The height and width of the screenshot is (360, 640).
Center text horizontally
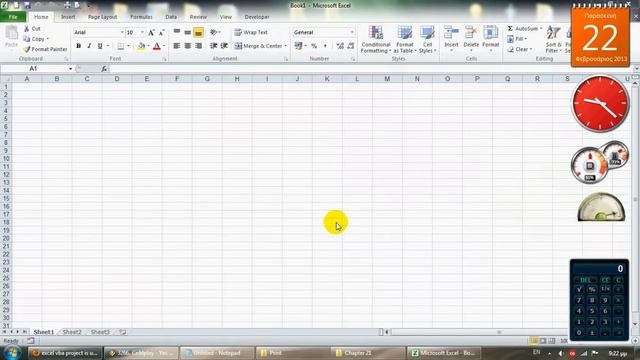pos(187,46)
